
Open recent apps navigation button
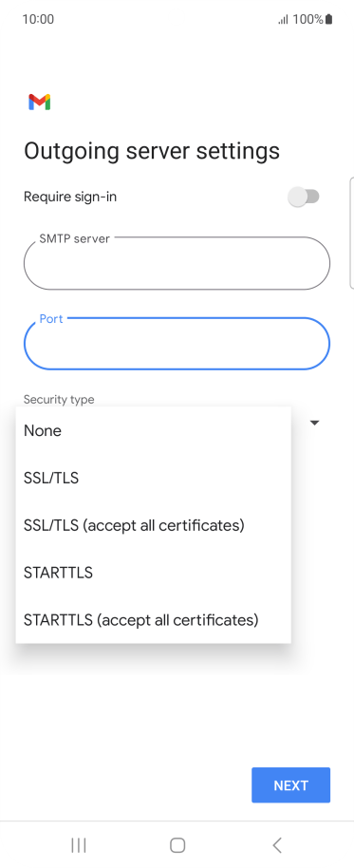tap(79, 845)
